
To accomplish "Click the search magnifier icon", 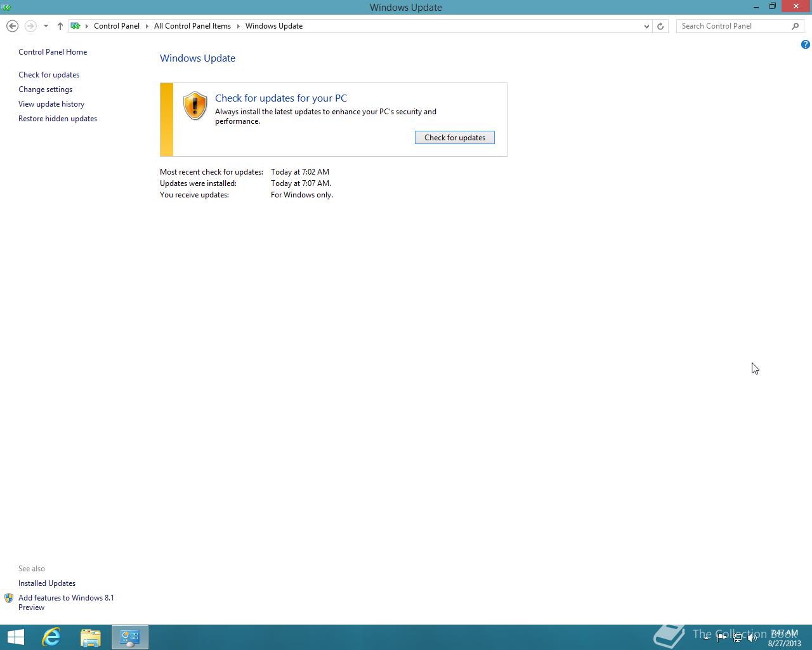I will coord(796,26).
